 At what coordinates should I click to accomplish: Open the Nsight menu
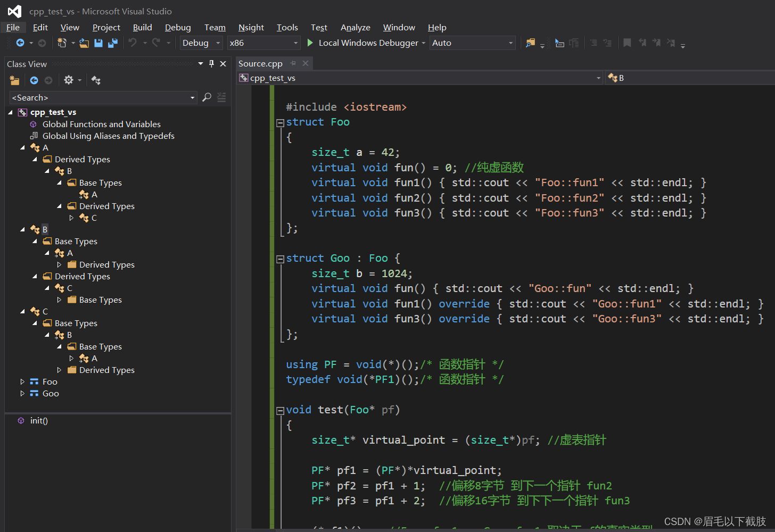click(x=251, y=27)
